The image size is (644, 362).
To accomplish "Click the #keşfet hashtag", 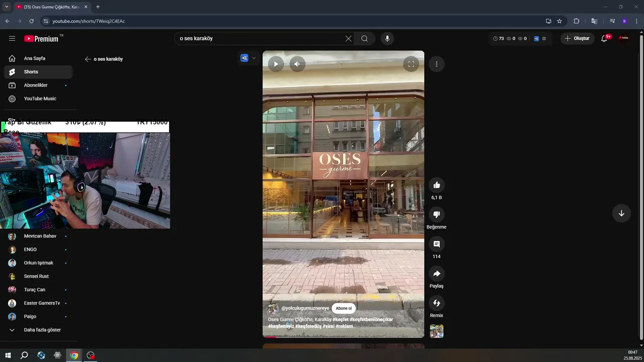I will click(341, 319).
